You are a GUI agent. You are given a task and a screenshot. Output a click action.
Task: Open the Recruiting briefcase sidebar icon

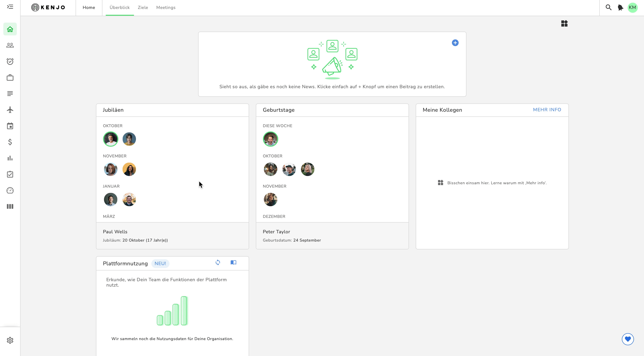click(x=10, y=78)
